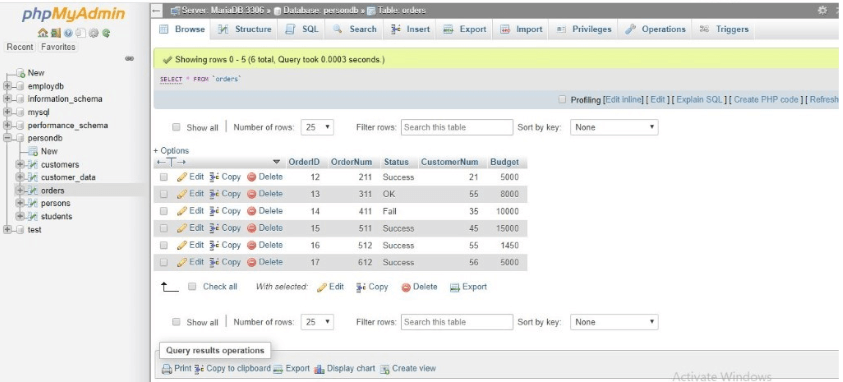
Task: Switch to the SQL tab
Action: coord(302,30)
